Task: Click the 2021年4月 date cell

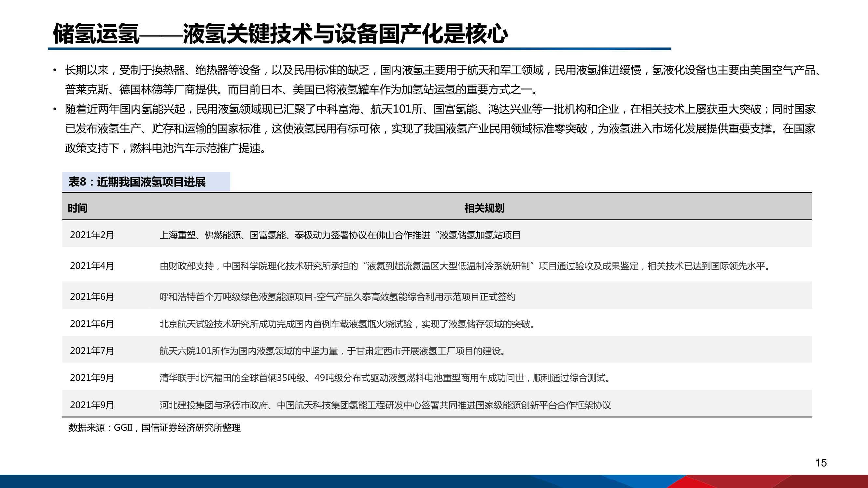Action: [92, 266]
